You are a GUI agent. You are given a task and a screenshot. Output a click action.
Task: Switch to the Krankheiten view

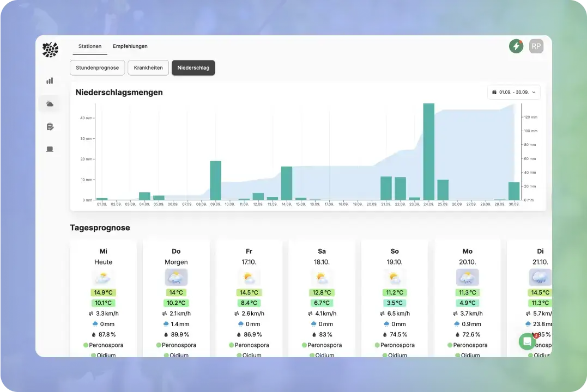click(148, 68)
